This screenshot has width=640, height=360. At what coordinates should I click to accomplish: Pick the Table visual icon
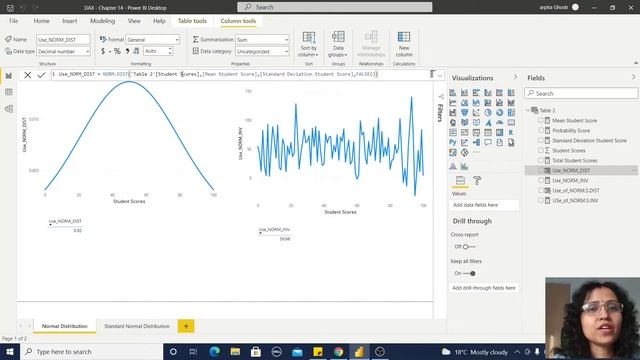pyautogui.click(x=488, y=132)
